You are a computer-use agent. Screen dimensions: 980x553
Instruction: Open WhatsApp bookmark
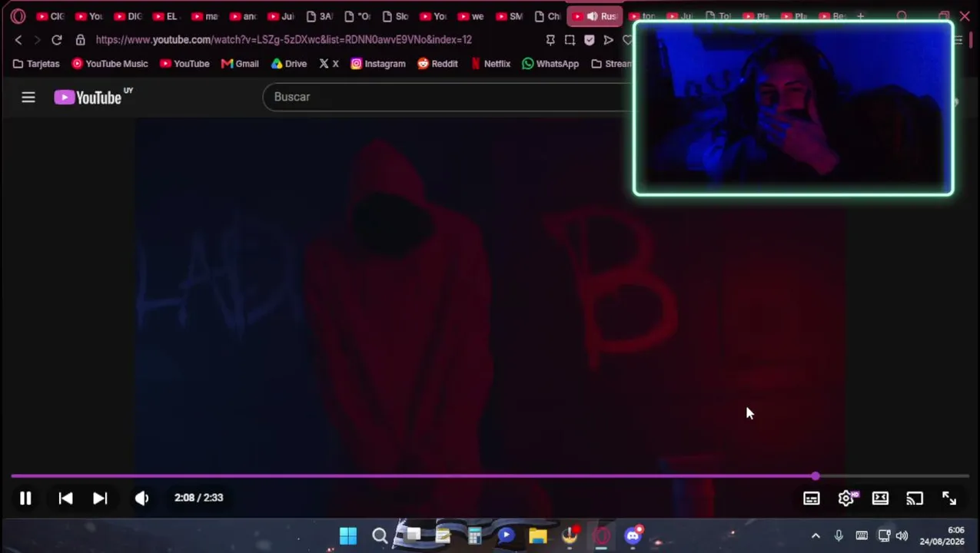coord(550,64)
